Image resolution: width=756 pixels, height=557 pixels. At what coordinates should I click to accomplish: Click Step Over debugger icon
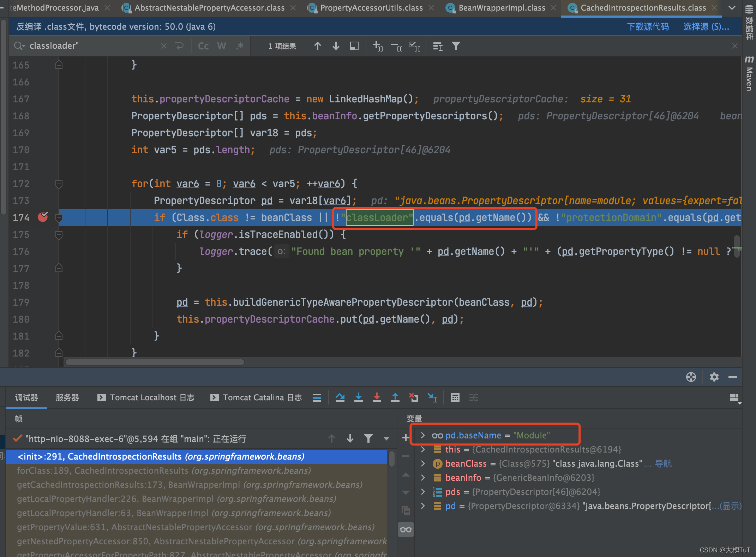pyautogui.click(x=340, y=397)
